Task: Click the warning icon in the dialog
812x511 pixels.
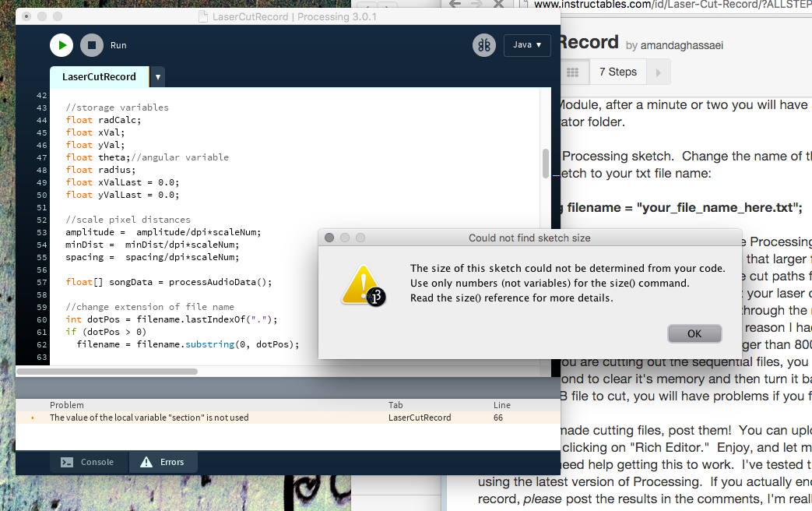Action: (364, 285)
